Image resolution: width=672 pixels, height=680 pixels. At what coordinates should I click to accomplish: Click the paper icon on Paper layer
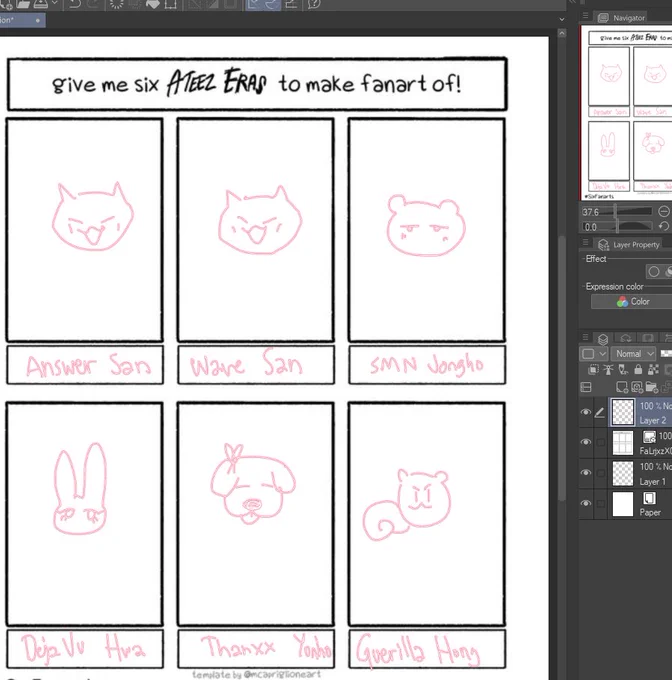[649, 498]
